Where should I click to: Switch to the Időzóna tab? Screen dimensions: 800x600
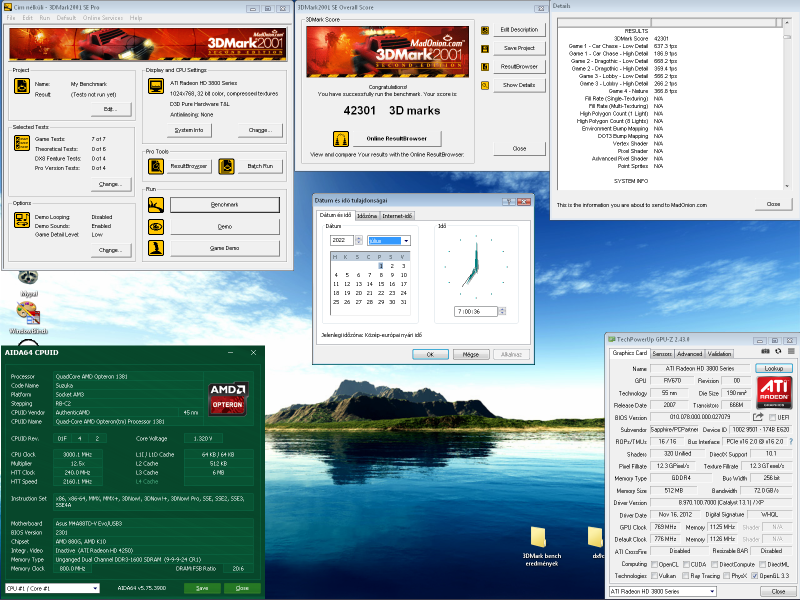(x=367, y=216)
